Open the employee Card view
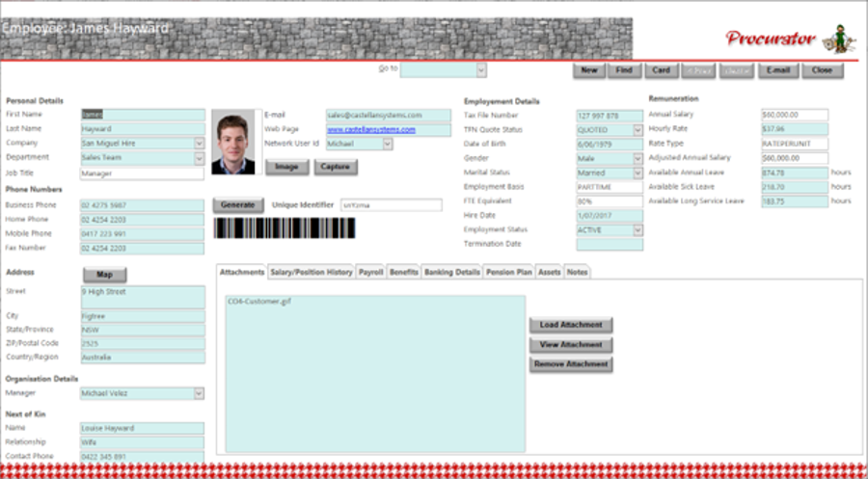This screenshot has height=479, width=868. tap(661, 70)
